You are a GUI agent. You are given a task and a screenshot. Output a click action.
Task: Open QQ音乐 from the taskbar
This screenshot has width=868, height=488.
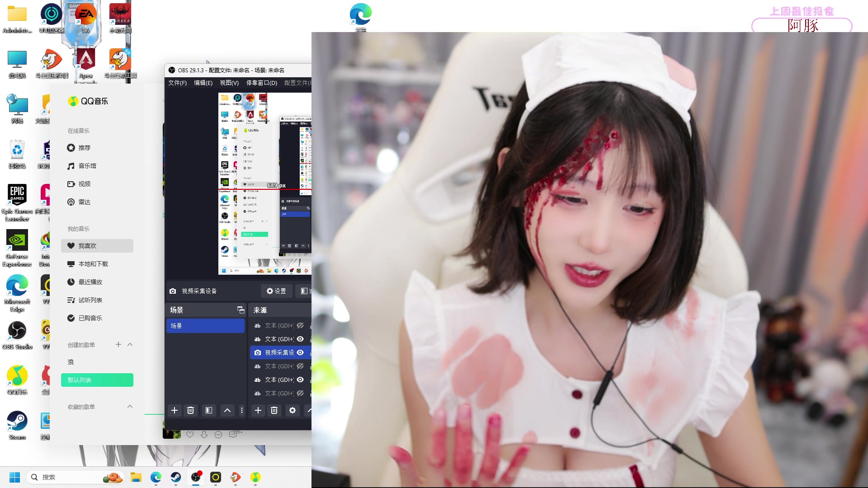255,477
